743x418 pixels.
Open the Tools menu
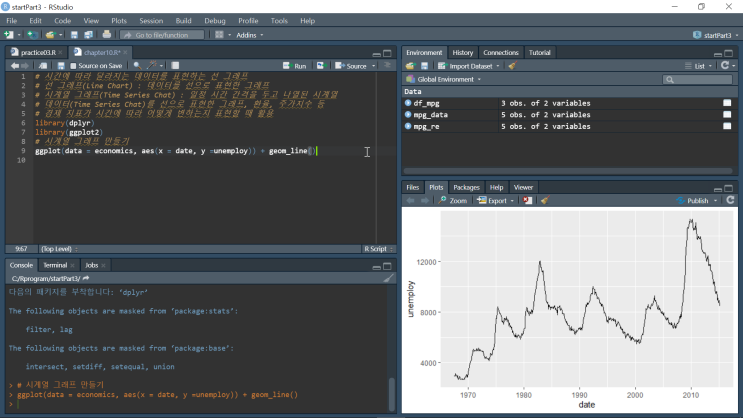pos(279,21)
